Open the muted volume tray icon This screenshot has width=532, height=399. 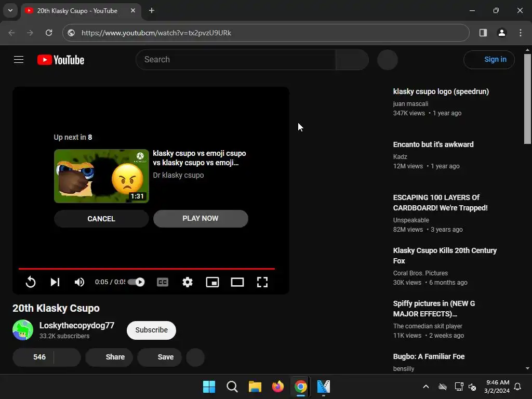point(472,387)
